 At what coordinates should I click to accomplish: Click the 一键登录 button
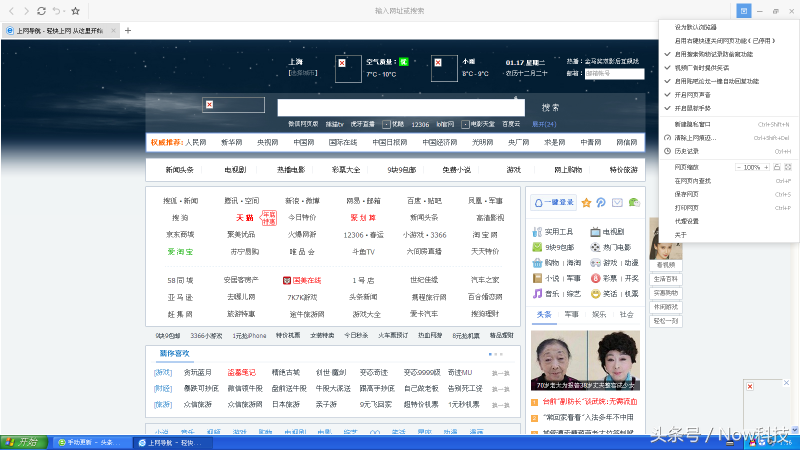[554, 203]
